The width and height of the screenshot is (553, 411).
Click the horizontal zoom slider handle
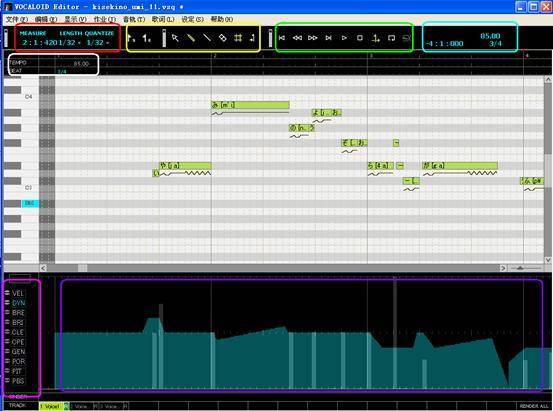tap(520, 268)
